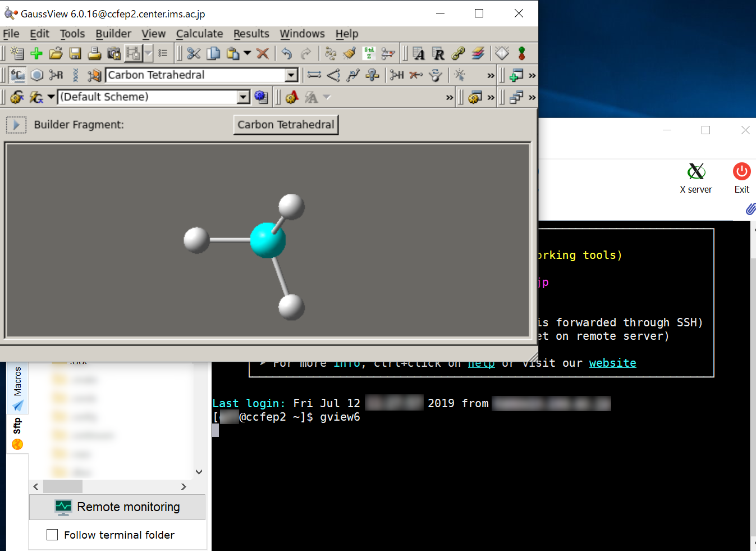Open the Builder menu

click(x=113, y=34)
